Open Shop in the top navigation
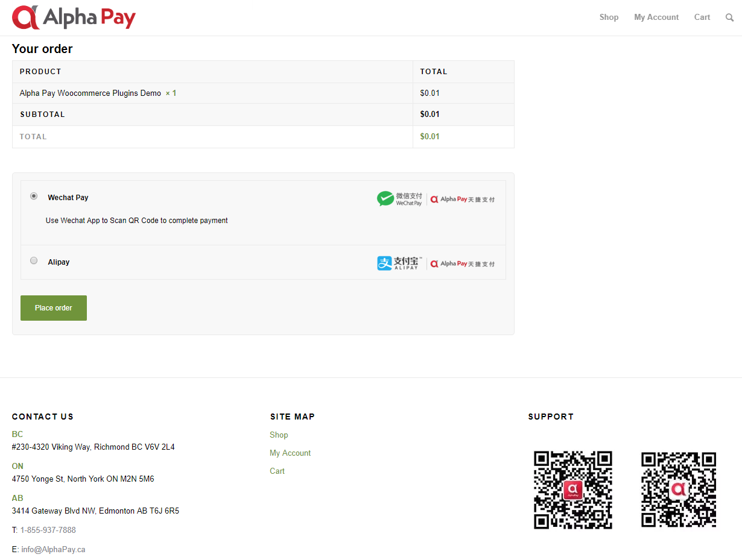 tap(609, 17)
